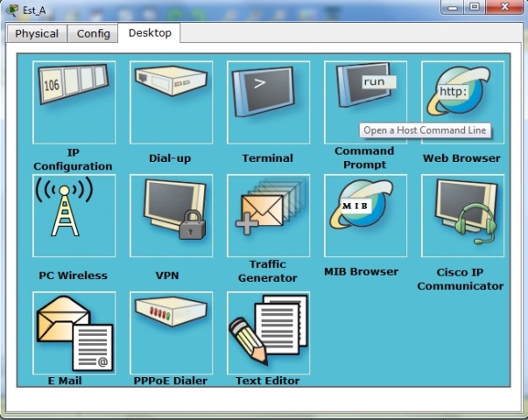Launch the Web Browser
The width and height of the screenshot is (528, 420).
(x=462, y=102)
